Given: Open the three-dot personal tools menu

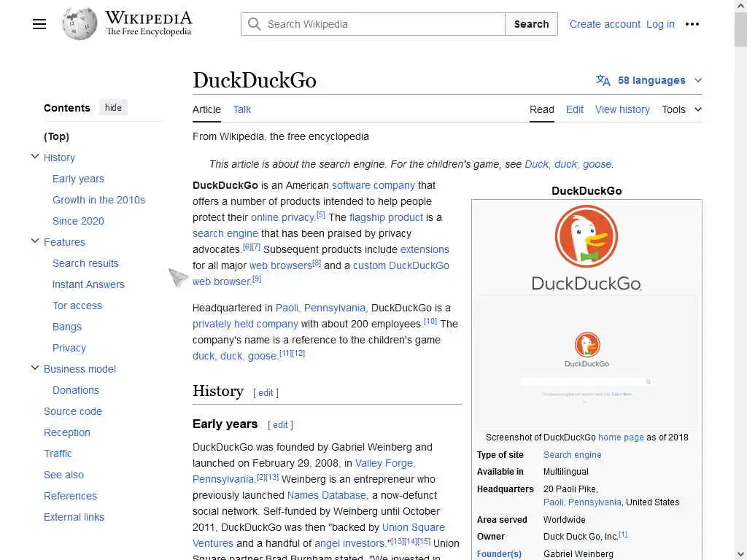Looking at the screenshot, I should [x=692, y=24].
